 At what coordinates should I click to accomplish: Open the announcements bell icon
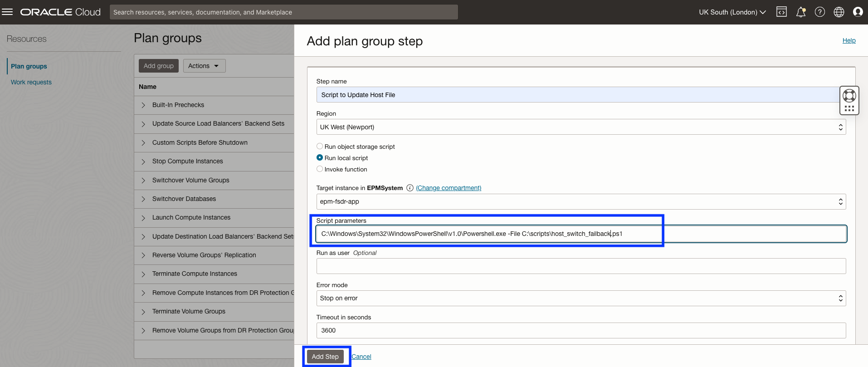(x=801, y=12)
